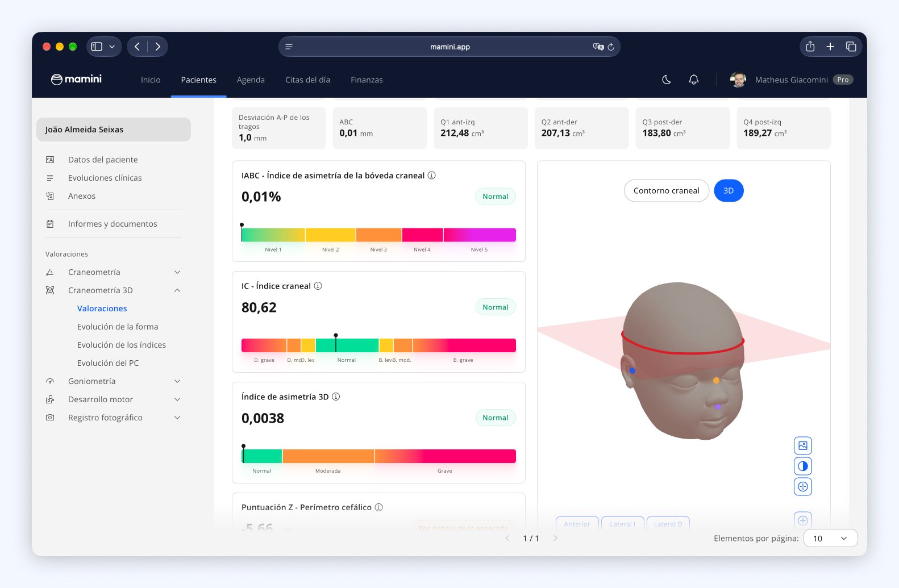Image resolution: width=899 pixels, height=588 pixels.
Task: Click the browser share icon
Action: (810, 47)
